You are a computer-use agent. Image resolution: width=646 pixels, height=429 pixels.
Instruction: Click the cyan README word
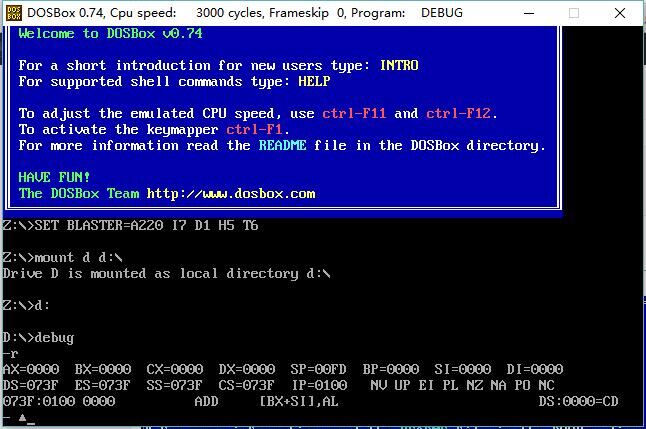click(282, 145)
